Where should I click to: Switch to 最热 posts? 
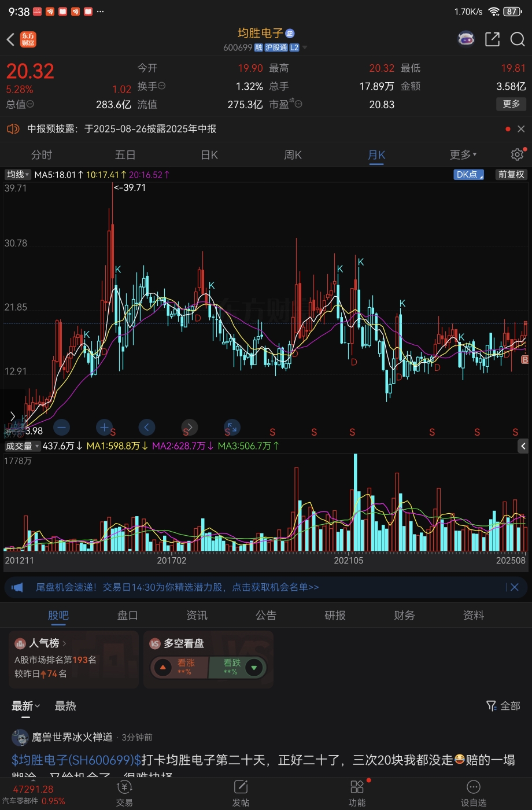[65, 706]
